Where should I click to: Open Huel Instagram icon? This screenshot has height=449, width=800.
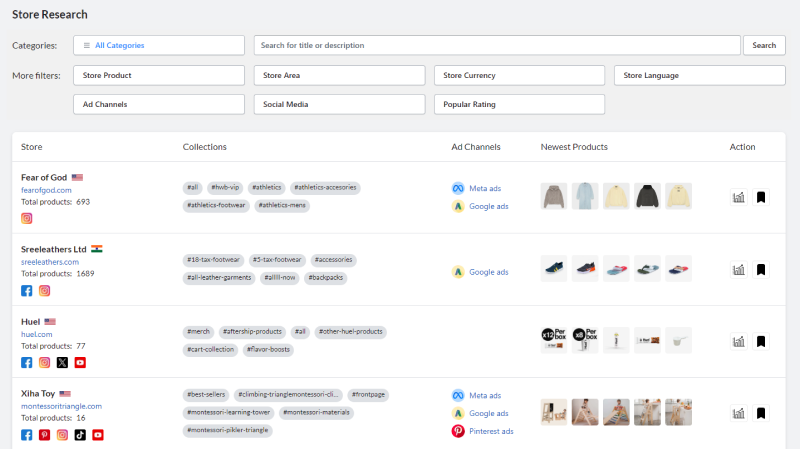[x=44, y=363]
